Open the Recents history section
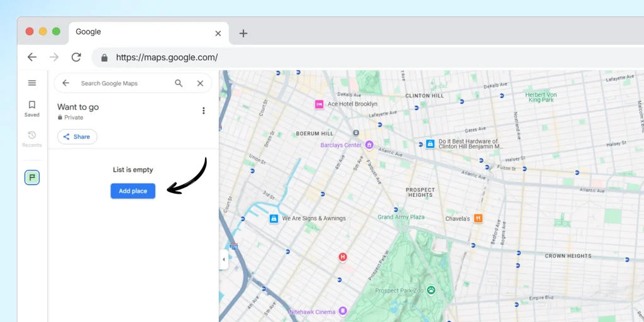 point(31,139)
